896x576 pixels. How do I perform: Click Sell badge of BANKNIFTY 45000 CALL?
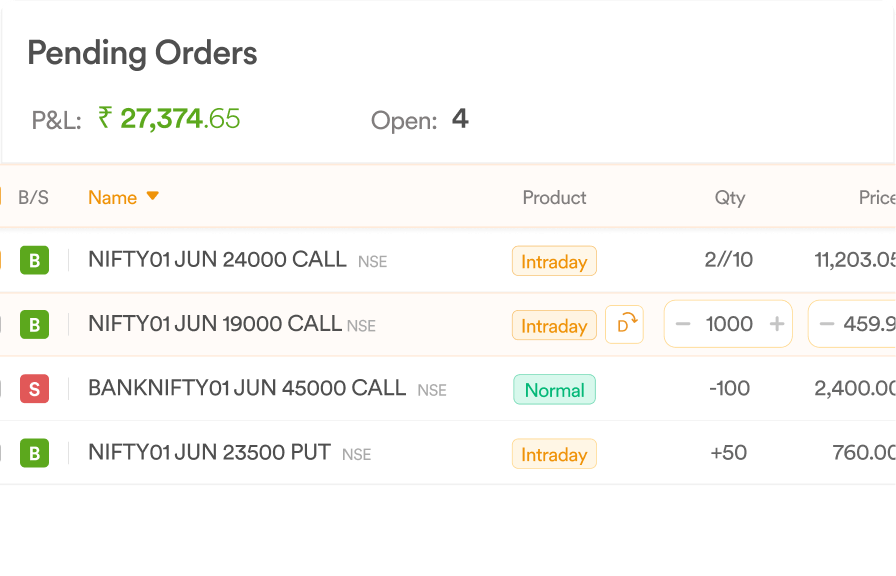click(x=34, y=389)
